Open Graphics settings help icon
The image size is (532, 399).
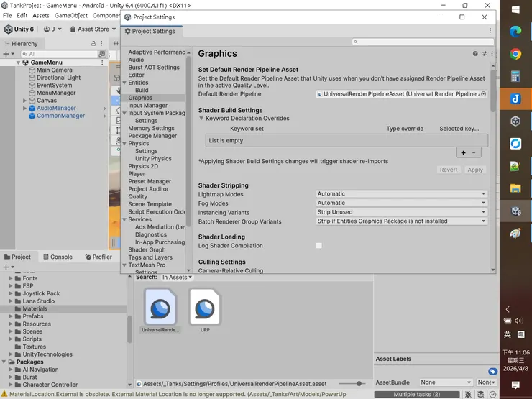click(x=475, y=54)
